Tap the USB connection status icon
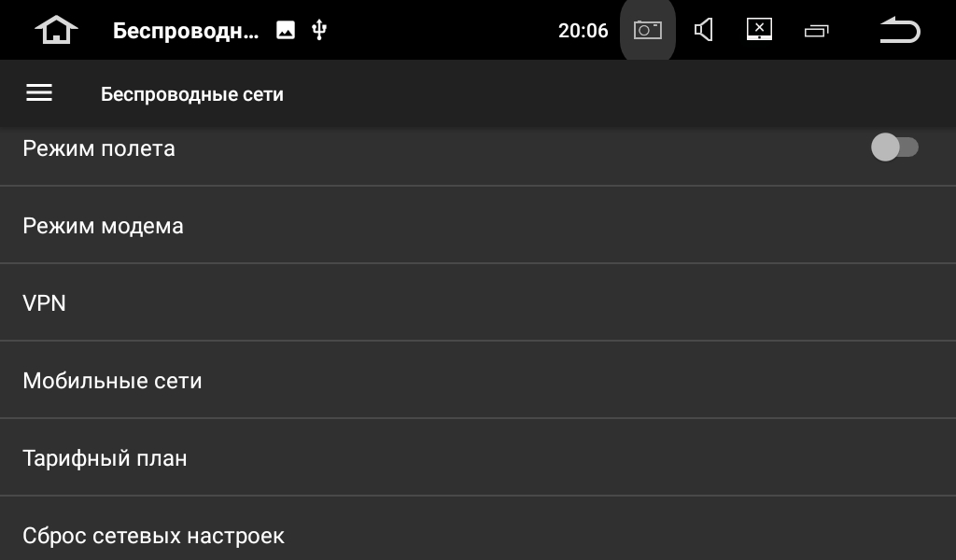The height and width of the screenshot is (560, 956). tap(319, 30)
